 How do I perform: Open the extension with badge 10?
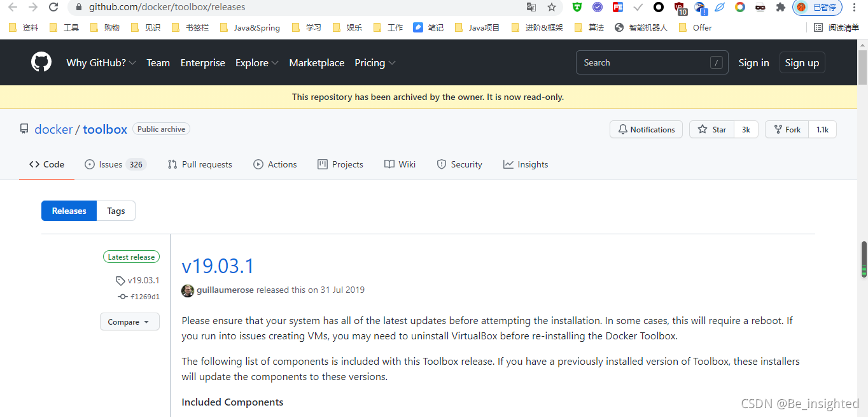click(680, 8)
